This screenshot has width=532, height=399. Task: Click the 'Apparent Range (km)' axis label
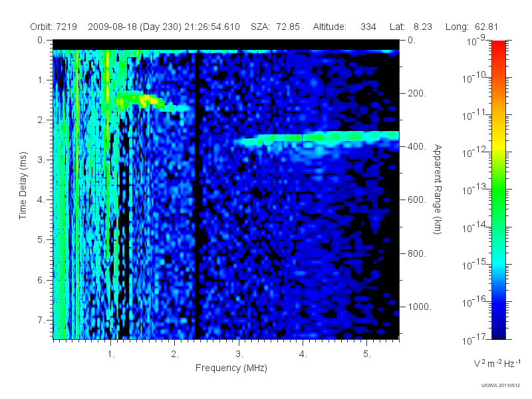(x=438, y=189)
